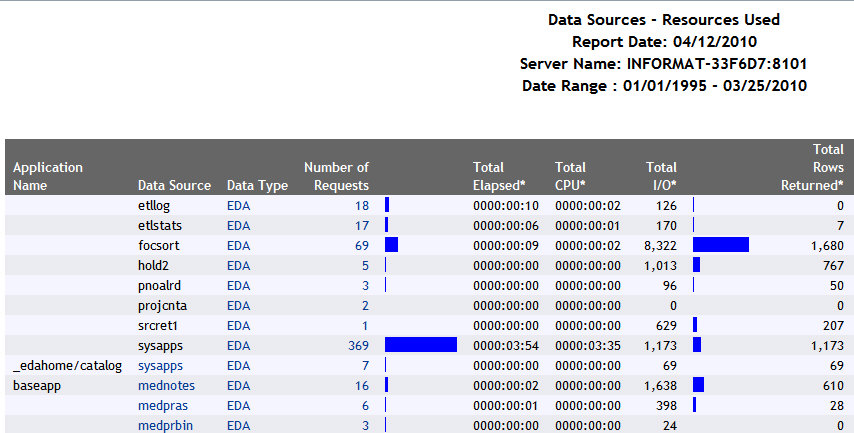This screenshot has height=433, width=854.
Task: Click sysapps link in _edahome/catalog row
Action: (162, 365)
